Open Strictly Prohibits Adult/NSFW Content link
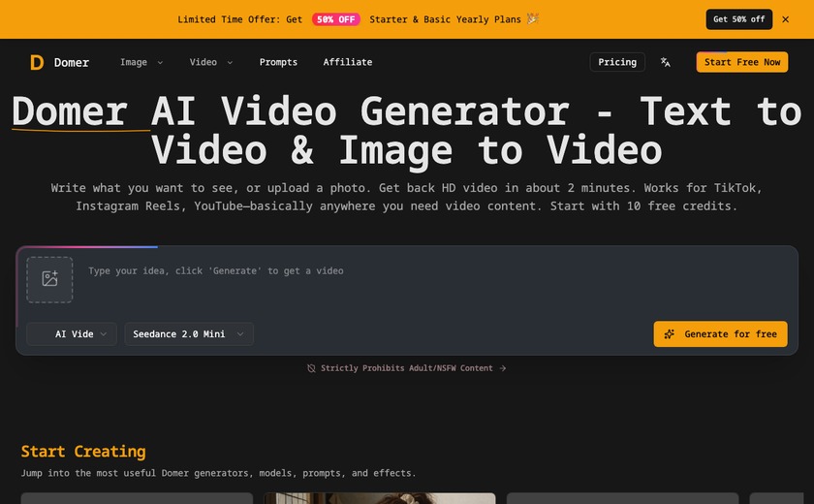The width and height of the screenshot is (814, 504). point(406,368)
